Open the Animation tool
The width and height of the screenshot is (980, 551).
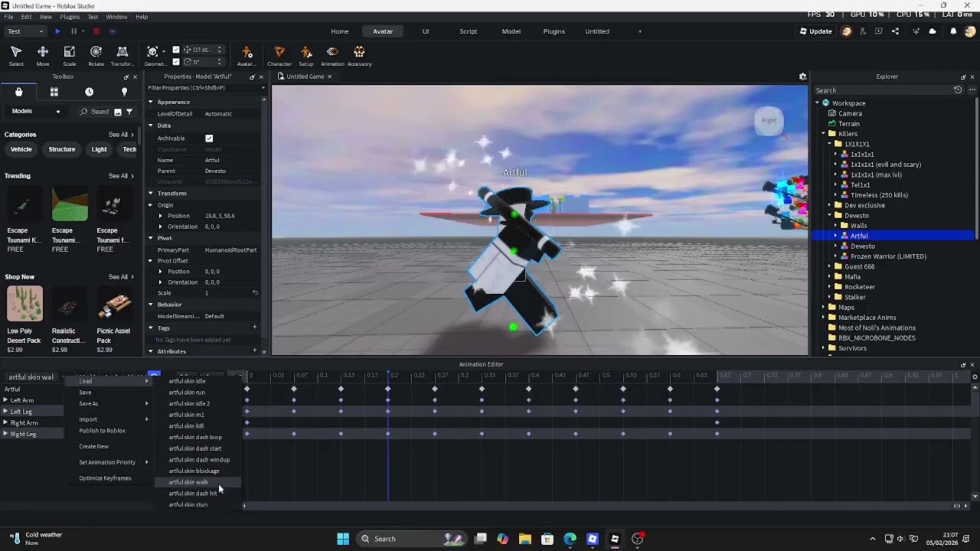pyautogui.click(x=332, y=55)
